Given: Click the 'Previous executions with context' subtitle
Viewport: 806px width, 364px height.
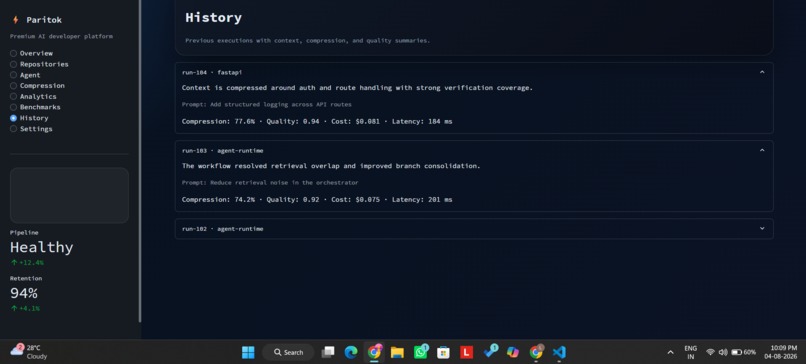Looking at the screenshot, I should pos(307,41).
